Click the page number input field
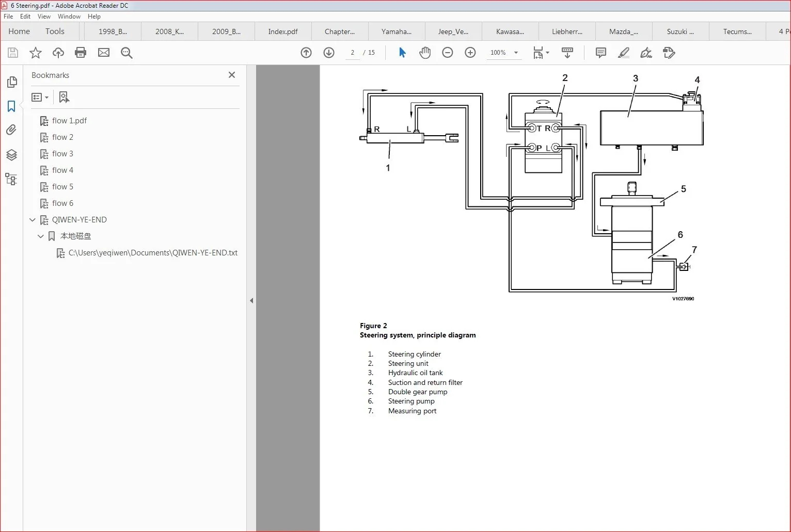 click(353, 53)
